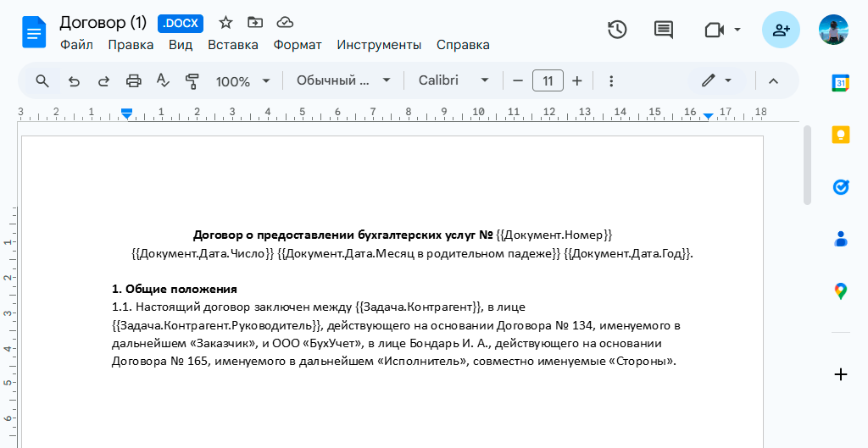Undo the last action
This screenshot has width=868, height=448.
point(74,81)
